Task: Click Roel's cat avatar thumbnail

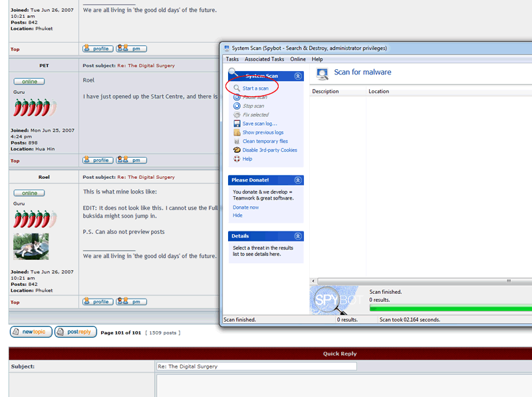Action: pyautogui.click(x=31, y=247)
